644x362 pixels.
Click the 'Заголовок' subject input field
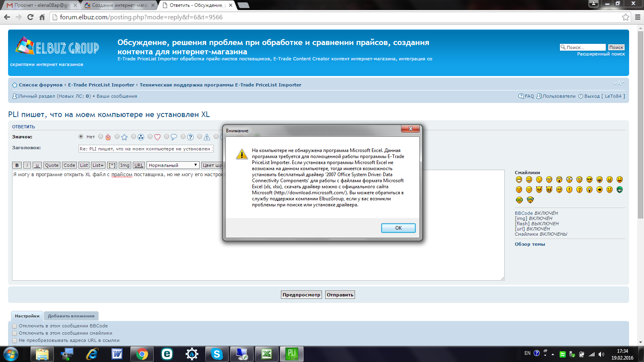[146, 149]
